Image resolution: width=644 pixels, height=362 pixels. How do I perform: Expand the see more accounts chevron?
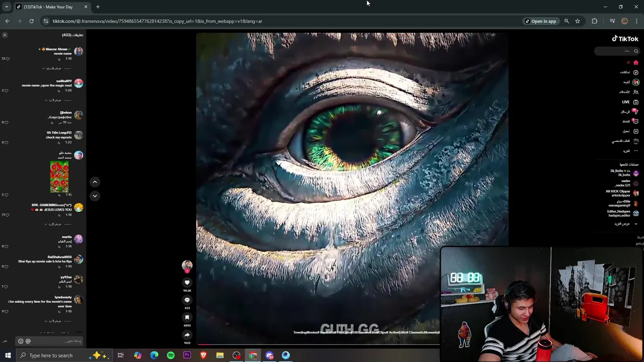click(635, 224)
